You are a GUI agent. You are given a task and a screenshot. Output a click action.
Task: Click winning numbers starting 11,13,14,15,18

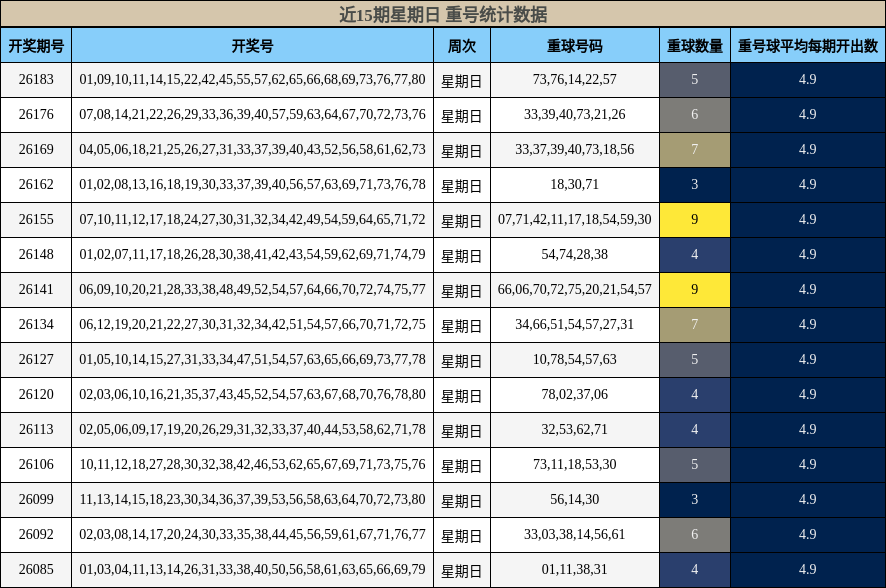(253, 500)
